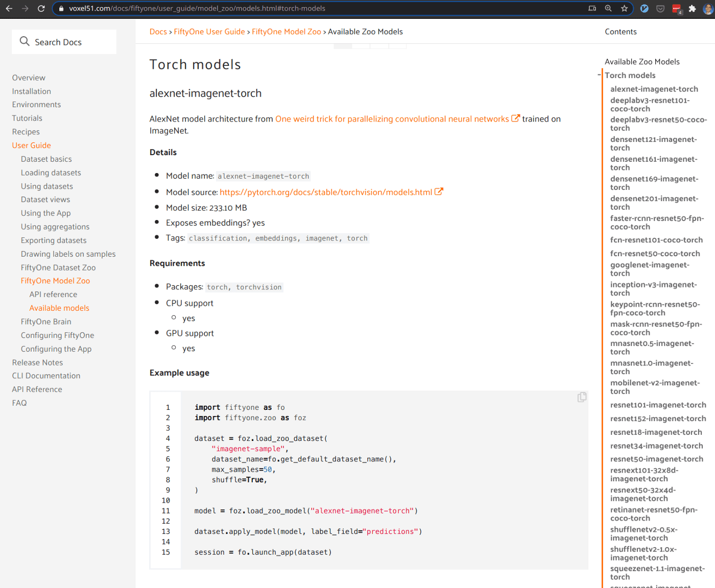The image size is (715, 588).
Task: Jump to alexnet-imagenet-torch in contents
Action: point(654,89)
